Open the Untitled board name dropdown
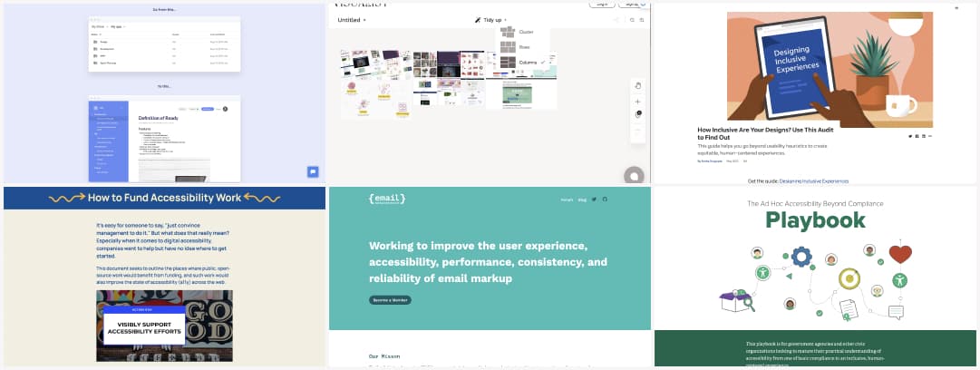This screenshot has height=370, width=980. (352, 19)
